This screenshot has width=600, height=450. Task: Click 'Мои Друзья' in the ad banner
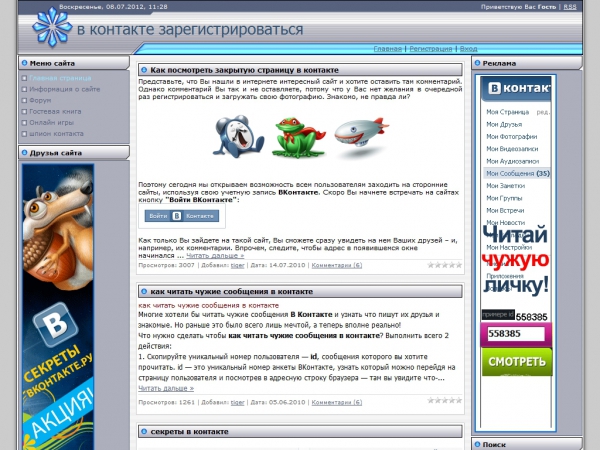pos(504,124)
